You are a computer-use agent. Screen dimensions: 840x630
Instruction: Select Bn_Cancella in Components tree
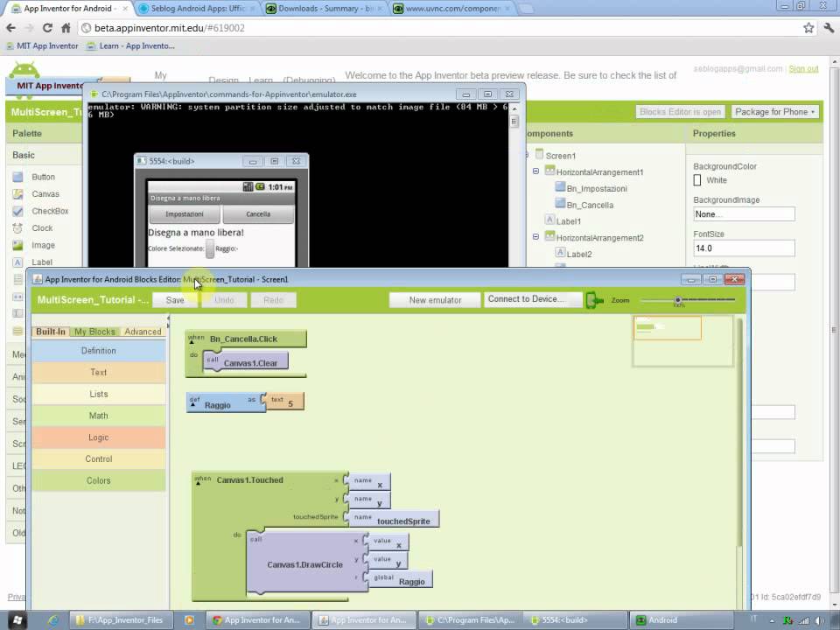(584, 205)
